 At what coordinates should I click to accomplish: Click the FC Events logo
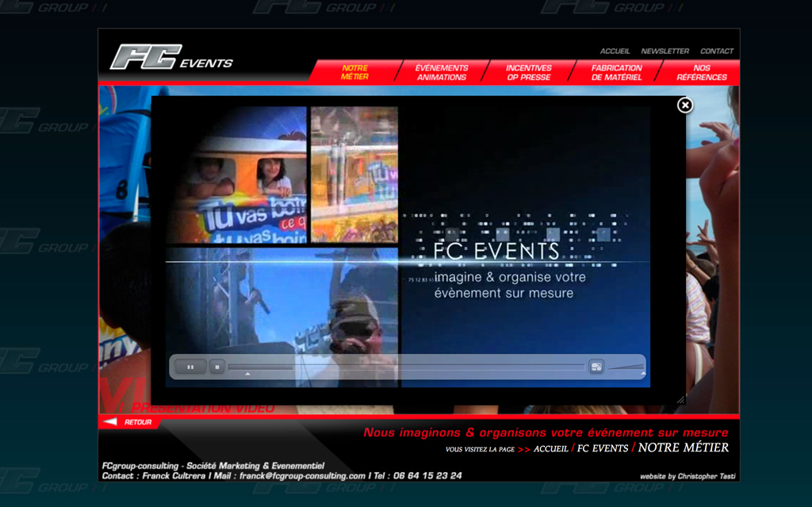[x=171, y=58]
